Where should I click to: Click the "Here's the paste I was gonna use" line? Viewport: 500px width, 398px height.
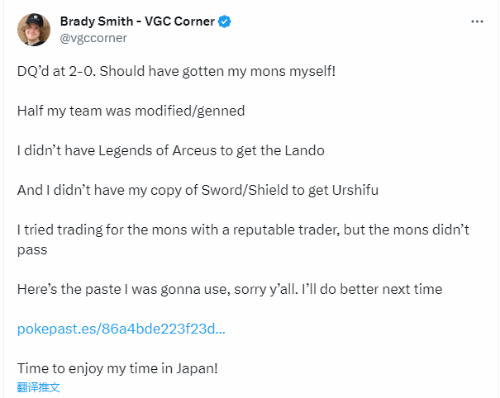(x=230, y=289)
